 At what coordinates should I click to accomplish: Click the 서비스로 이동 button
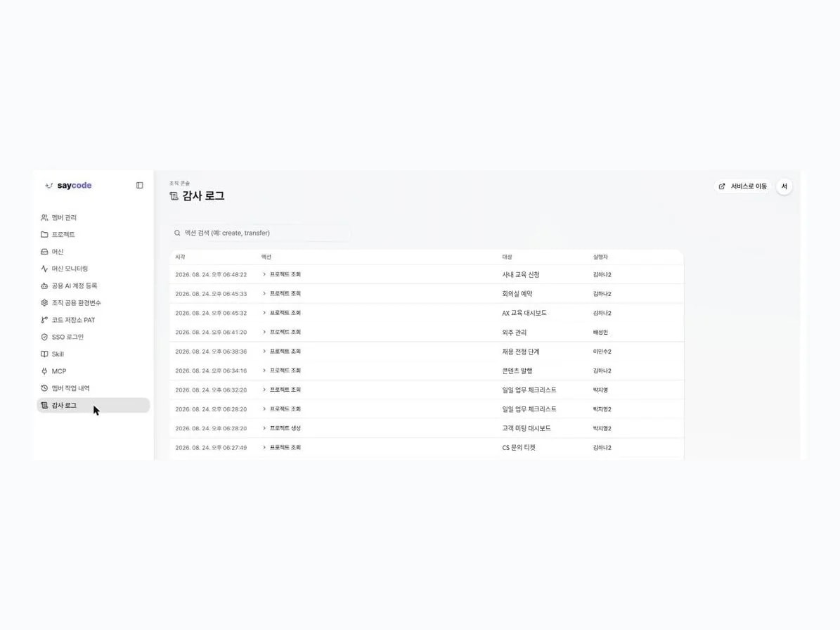tap(742, 186)
